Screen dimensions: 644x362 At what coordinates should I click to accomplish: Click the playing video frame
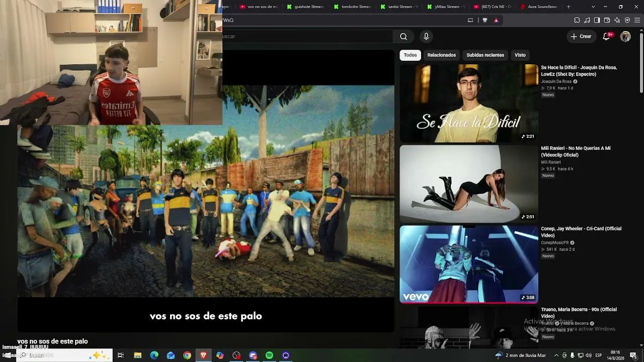206,191
